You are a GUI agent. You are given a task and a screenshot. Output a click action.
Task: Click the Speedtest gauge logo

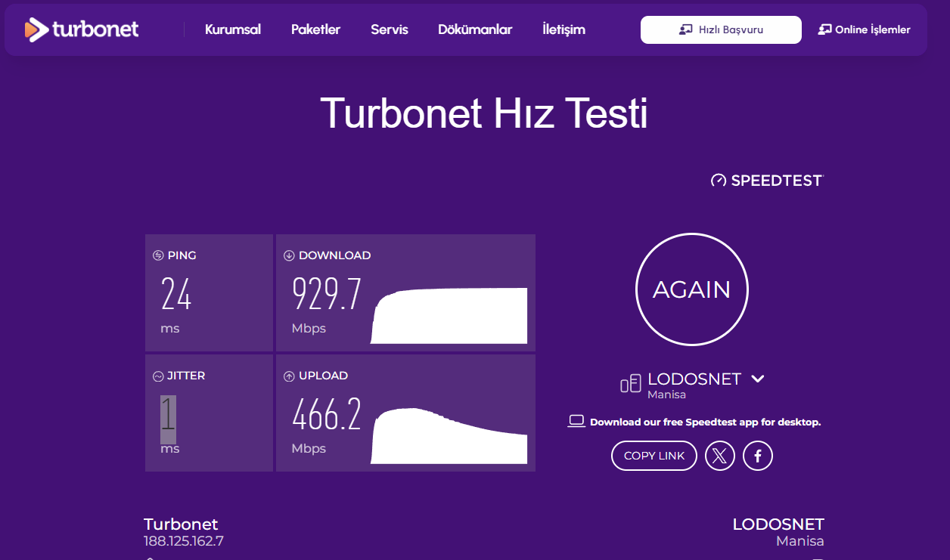(x=719, y=181)
